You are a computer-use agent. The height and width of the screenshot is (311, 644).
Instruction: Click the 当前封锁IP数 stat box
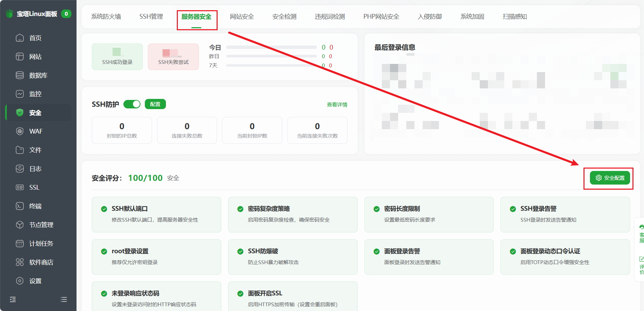pos(252,131)
